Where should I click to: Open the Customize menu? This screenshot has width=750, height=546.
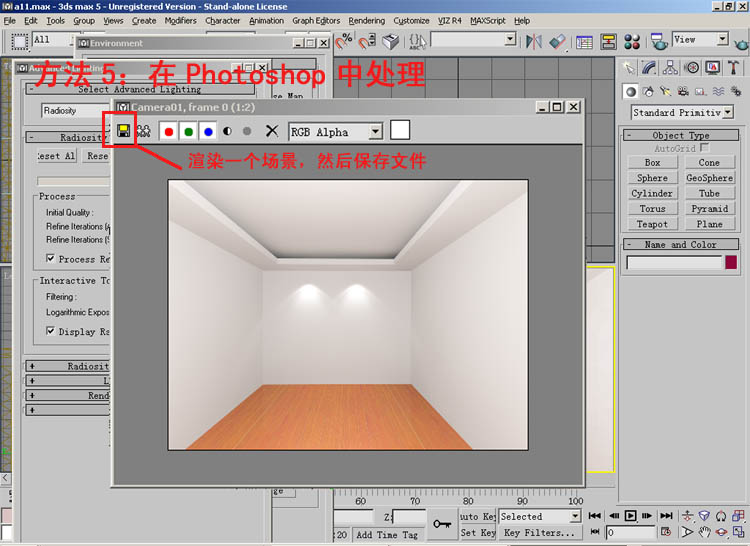pos(411,21)
